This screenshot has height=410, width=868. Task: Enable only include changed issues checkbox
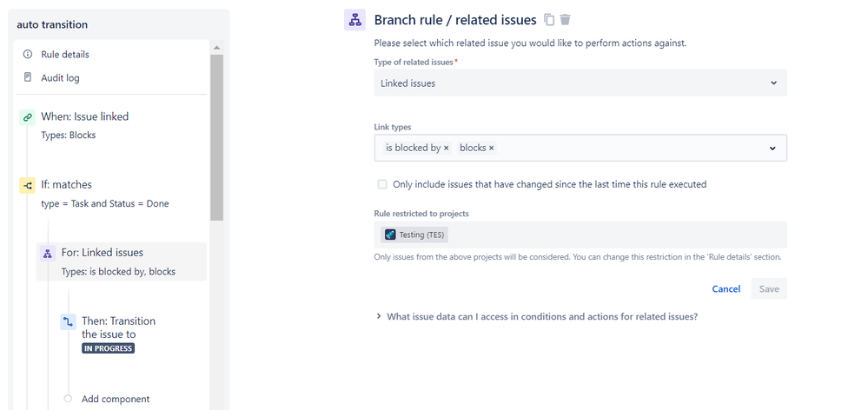coord(382,184)
